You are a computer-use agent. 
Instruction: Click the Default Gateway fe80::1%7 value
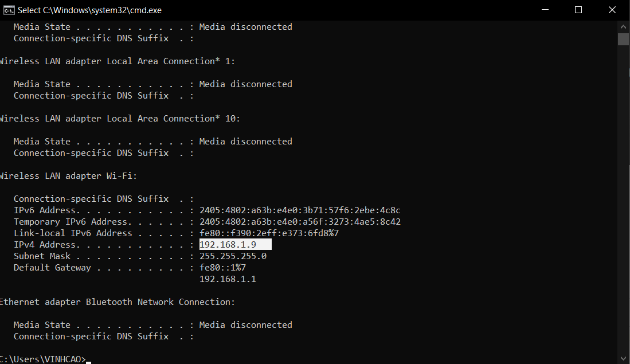tap(222, 268)
